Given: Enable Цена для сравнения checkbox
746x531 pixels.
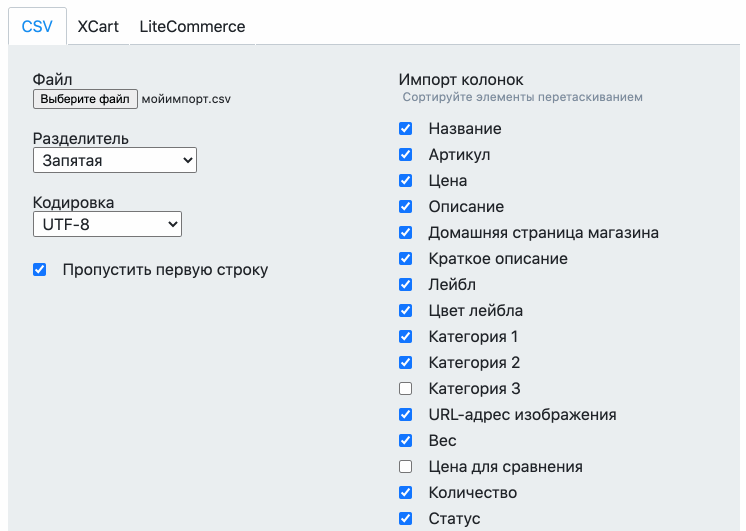Looking at the screenshot, I should pyautogui.click(x=405, y=467).
